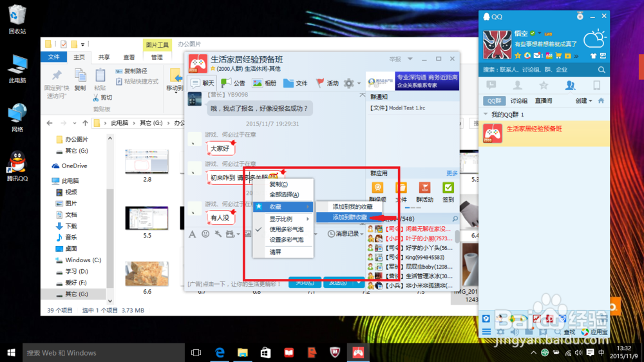
Task: Open the Recycle Bin desktop icon
Action: coord(17,19)
